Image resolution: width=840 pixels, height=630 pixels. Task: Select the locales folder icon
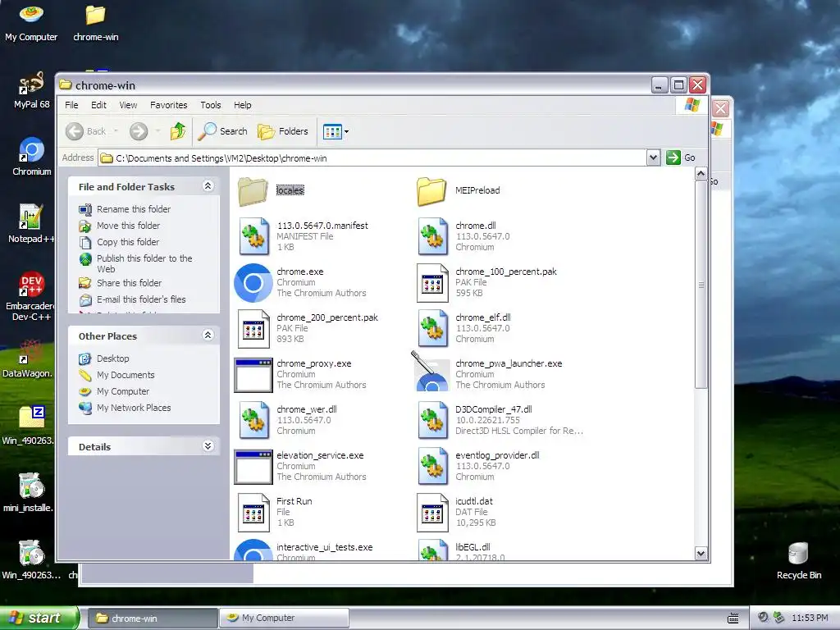(253, 191)
